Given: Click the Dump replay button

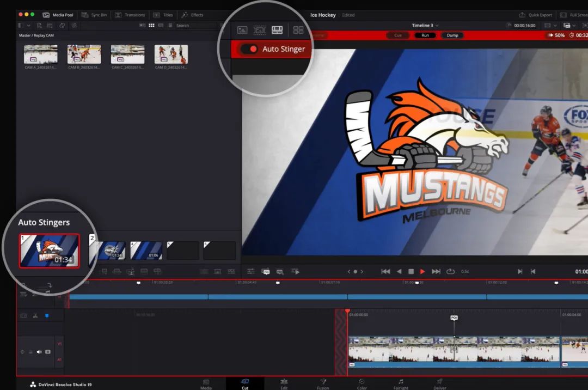Looking at the screenshot, I should (452, 35).
